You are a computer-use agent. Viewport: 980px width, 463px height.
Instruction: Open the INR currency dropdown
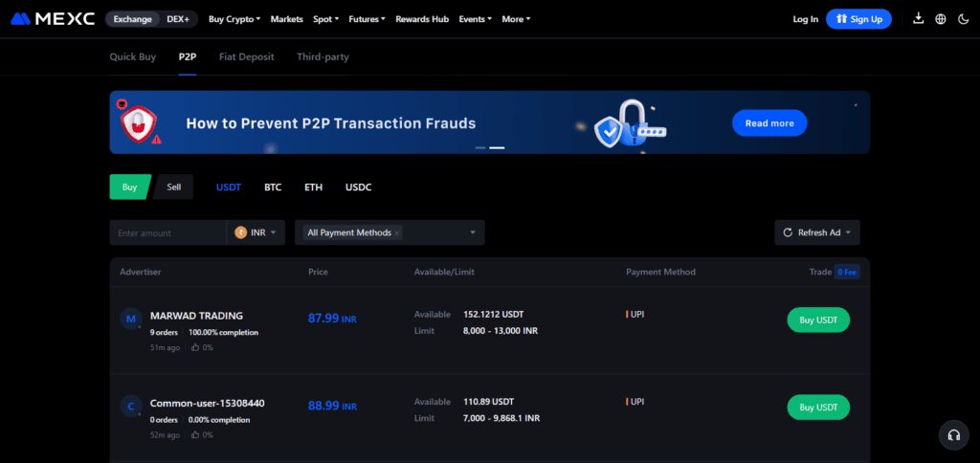point(256,232)
